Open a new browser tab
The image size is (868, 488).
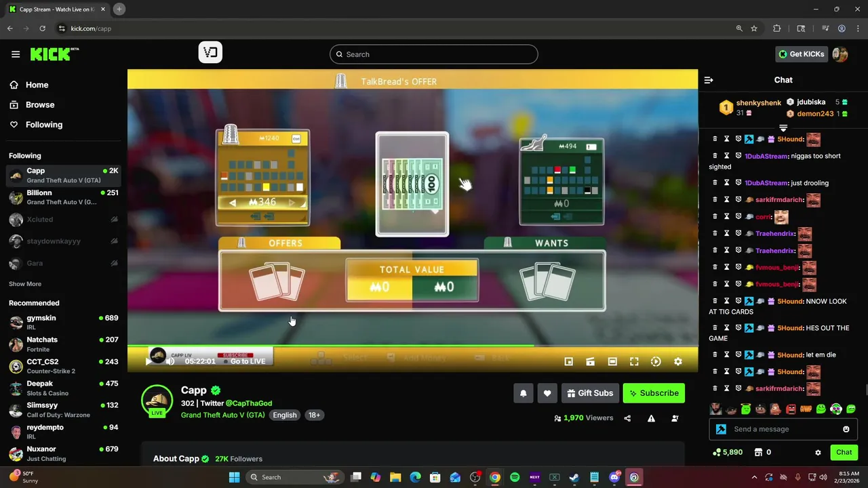[119, 9]
